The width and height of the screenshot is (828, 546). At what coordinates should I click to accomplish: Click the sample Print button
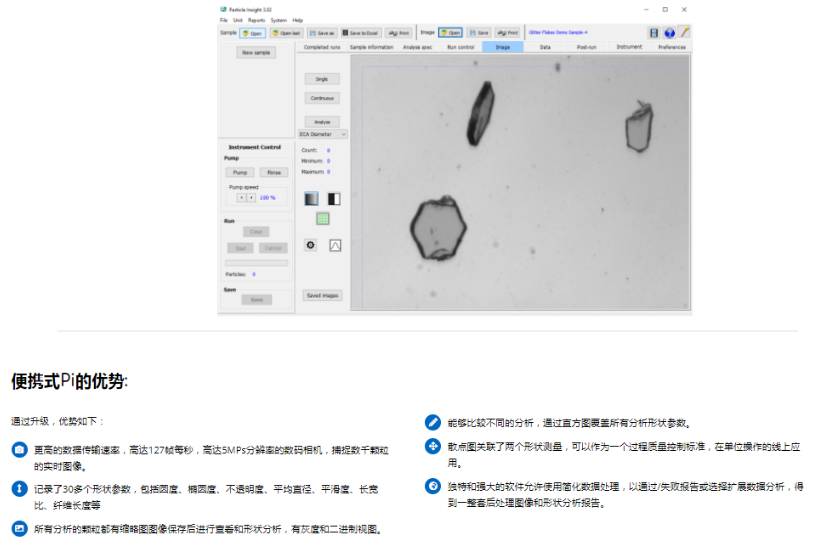coord(399,33)
